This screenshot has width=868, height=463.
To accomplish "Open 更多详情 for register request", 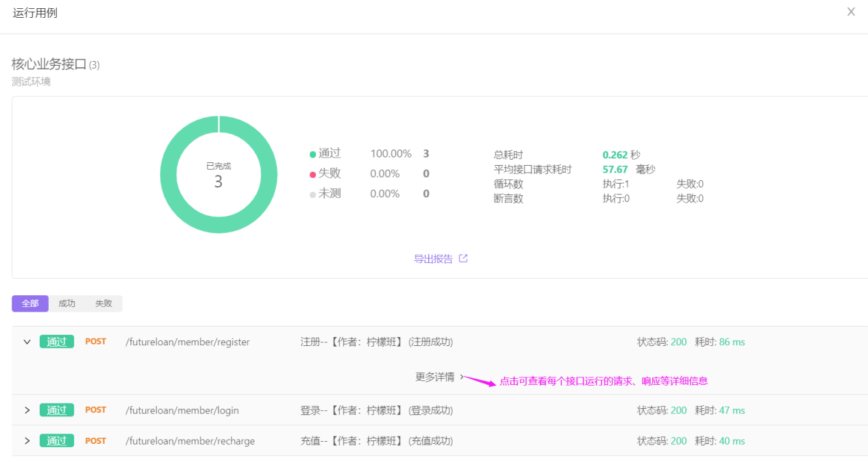I will coord(434,377).
